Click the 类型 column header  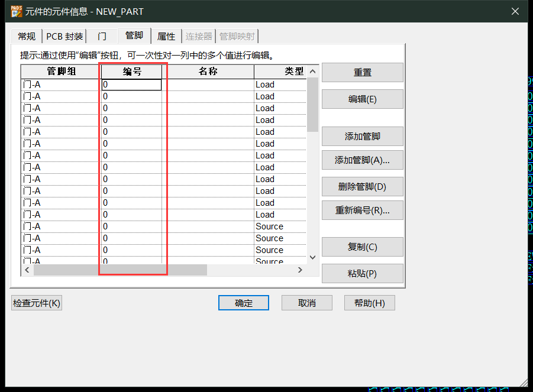pyautogui.click(x=280, y=72)
